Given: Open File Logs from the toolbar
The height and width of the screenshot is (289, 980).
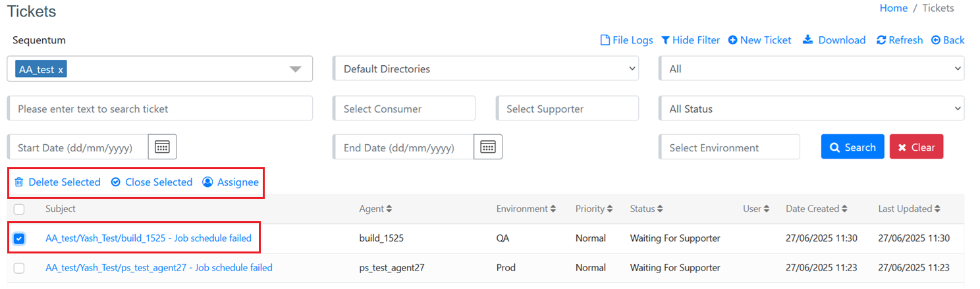Looking at the screenshot, I should [626, 40].
